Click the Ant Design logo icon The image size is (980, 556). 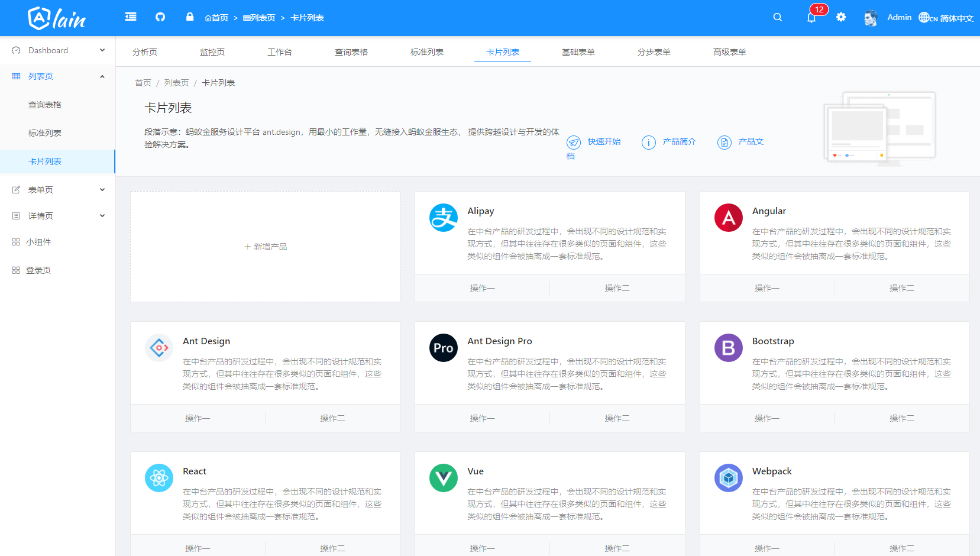coord(159,348)
